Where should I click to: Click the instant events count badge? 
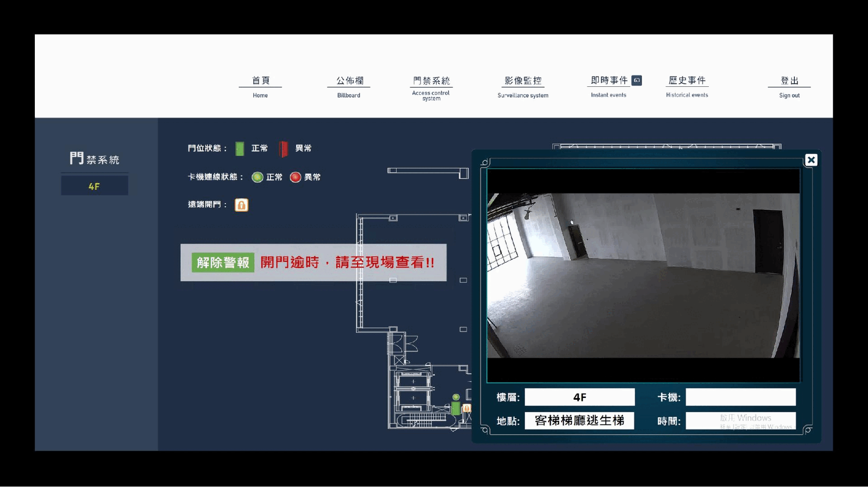pyautogui.click(x=637, y=80)
